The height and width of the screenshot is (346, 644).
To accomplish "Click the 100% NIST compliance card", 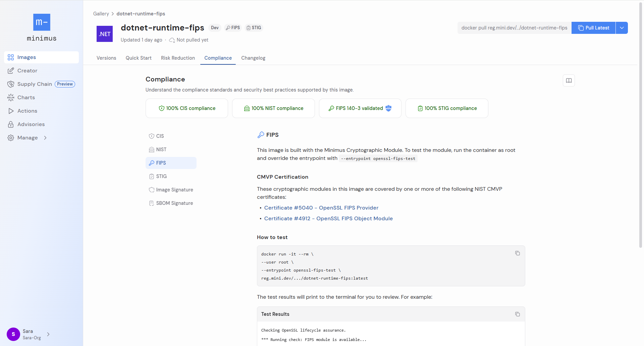I will 273,108.
